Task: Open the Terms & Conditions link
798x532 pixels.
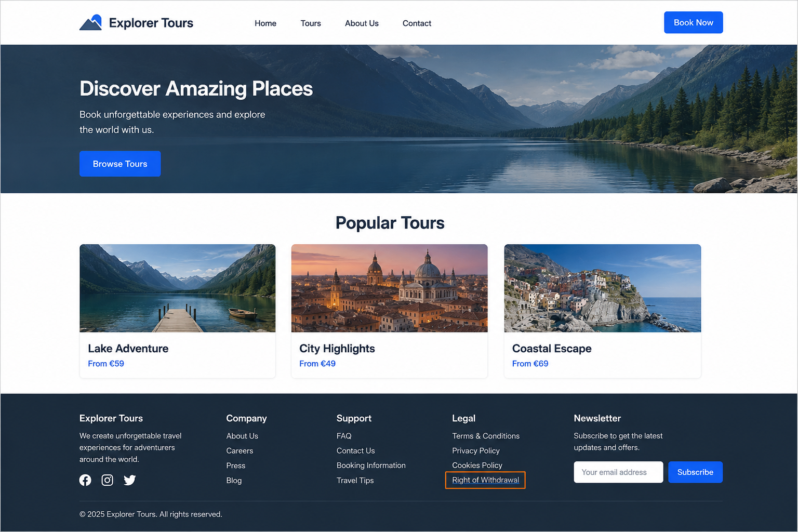Action: pos(486,436)
